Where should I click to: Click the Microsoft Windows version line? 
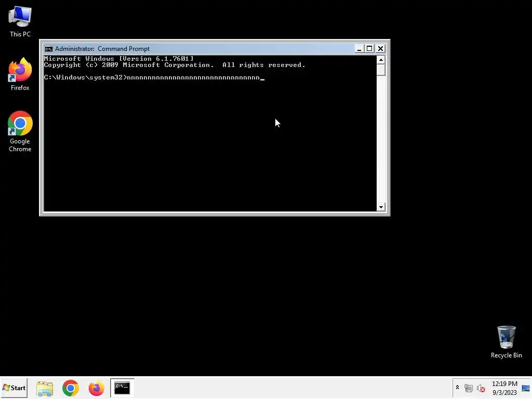click(x=119, y=59)
